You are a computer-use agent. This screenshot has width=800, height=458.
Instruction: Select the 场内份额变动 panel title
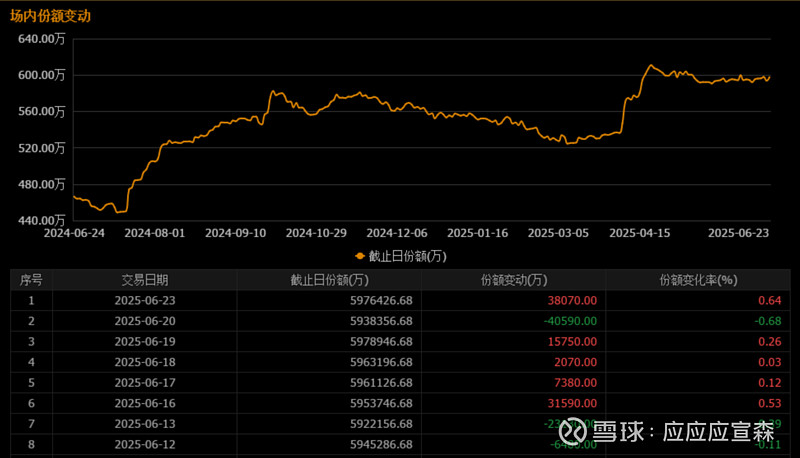pos(50,16)
